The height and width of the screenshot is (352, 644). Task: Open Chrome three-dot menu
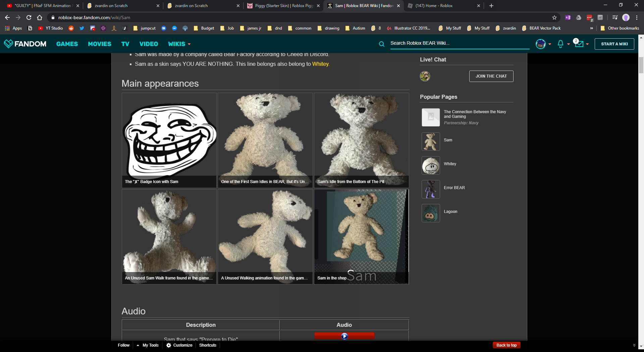(637, 17)
